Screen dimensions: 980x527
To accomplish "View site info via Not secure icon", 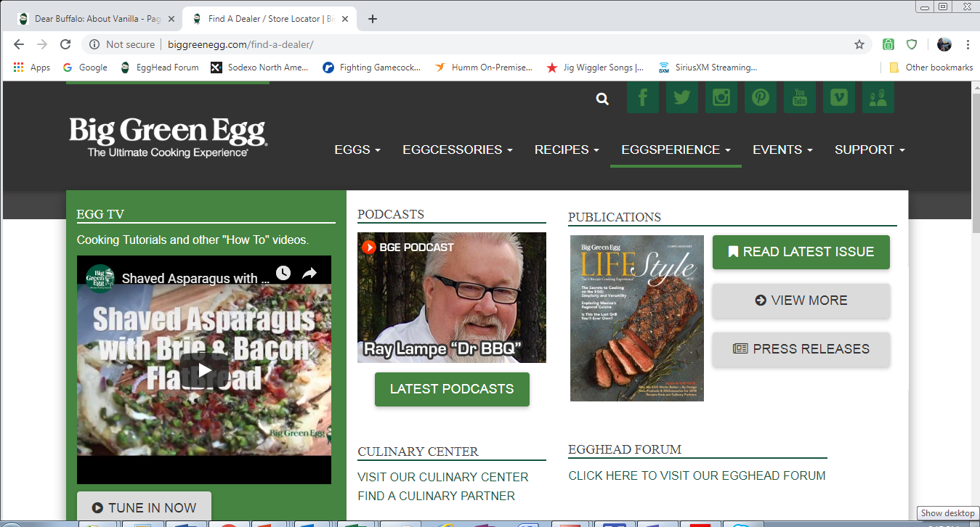I will click(x=94, y=44).
